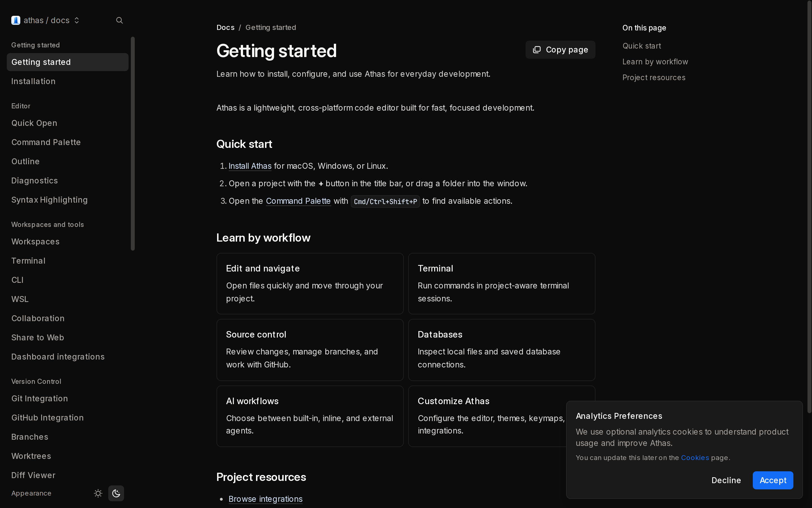
Task: Accept analytics cookies
Action: (773, 480)
